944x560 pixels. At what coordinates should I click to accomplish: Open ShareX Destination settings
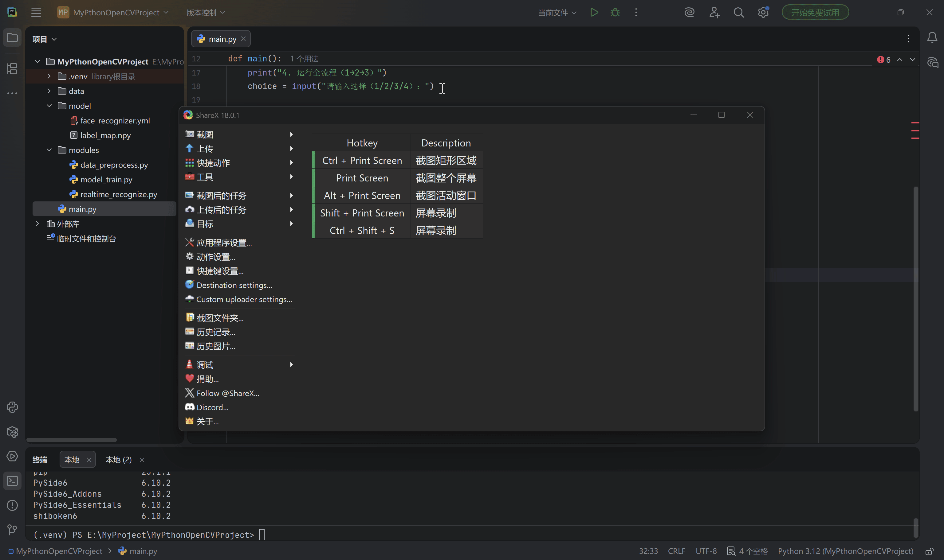[234, 285]
